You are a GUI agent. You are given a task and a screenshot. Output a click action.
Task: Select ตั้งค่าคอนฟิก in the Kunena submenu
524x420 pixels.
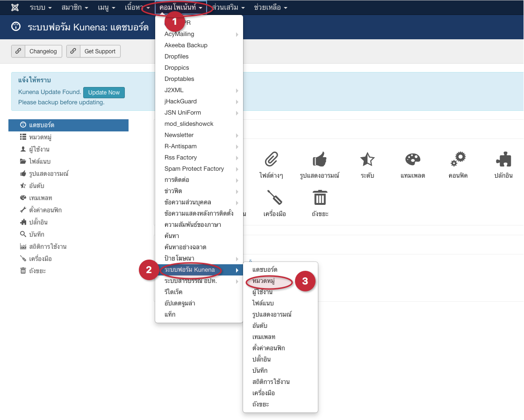coord(268,348)
